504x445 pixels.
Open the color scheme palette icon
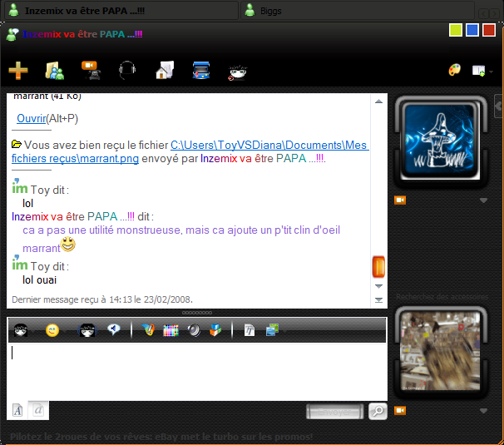(x=454, y=71)
